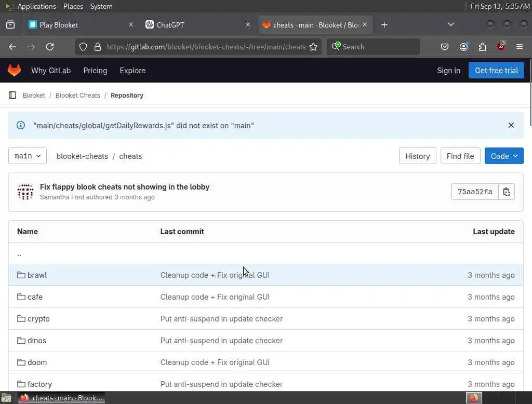
Task: Open the brawl folder
Action: (x=37, y=275)
